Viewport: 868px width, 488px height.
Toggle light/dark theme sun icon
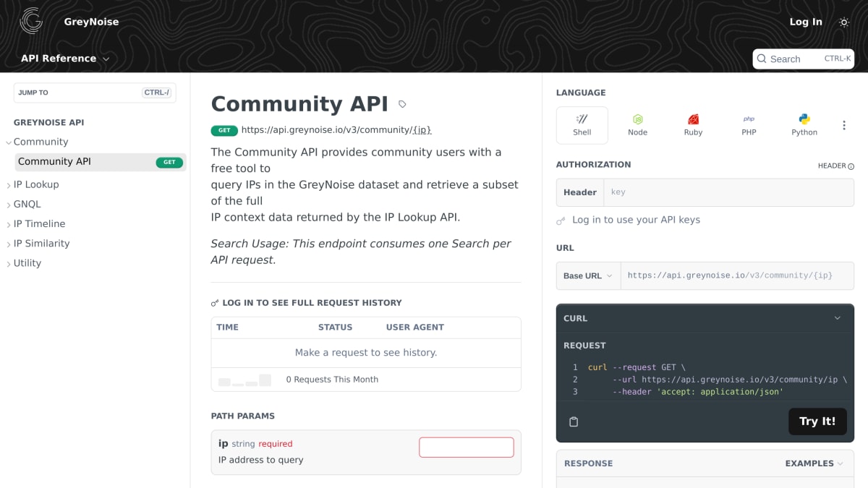tap(844, 22)
